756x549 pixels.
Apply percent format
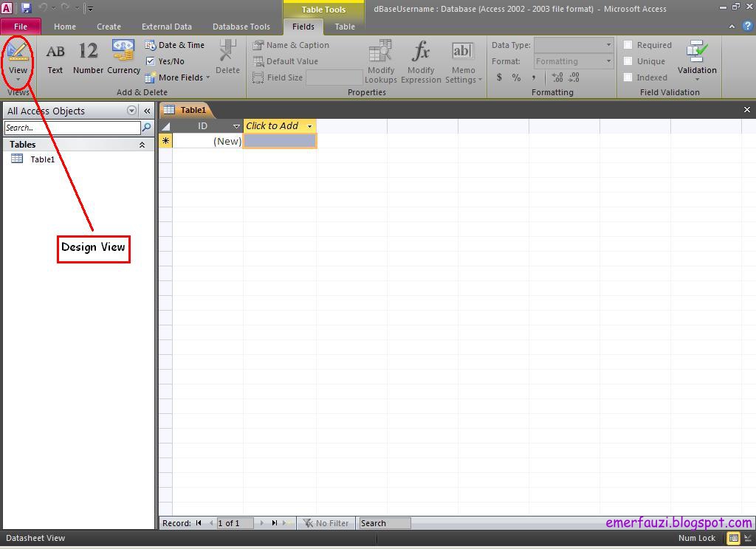coord(516,77)
